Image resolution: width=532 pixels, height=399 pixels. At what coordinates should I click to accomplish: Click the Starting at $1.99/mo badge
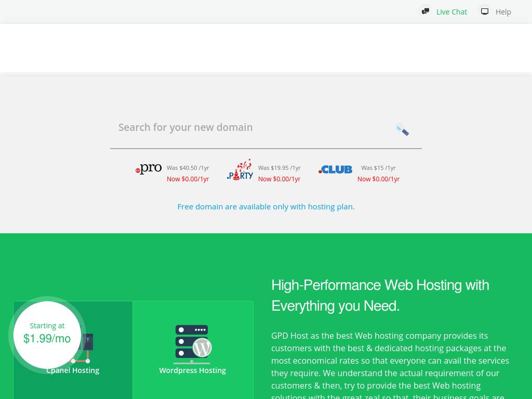[47, 334]
